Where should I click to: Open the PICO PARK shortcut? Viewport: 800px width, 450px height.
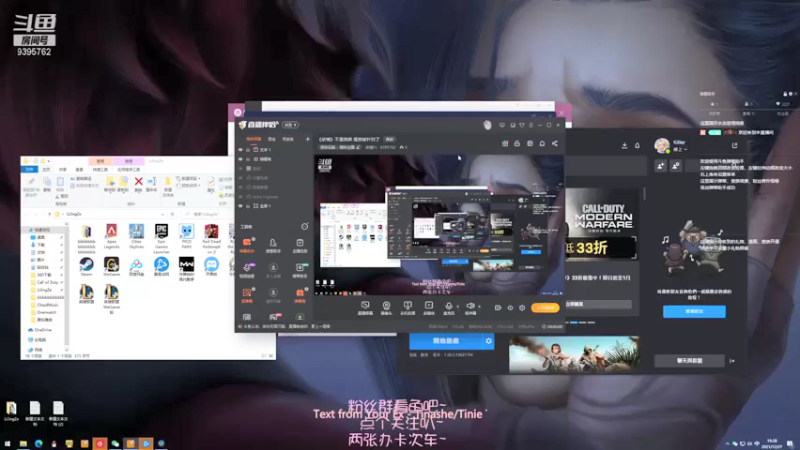pos(186,236)
